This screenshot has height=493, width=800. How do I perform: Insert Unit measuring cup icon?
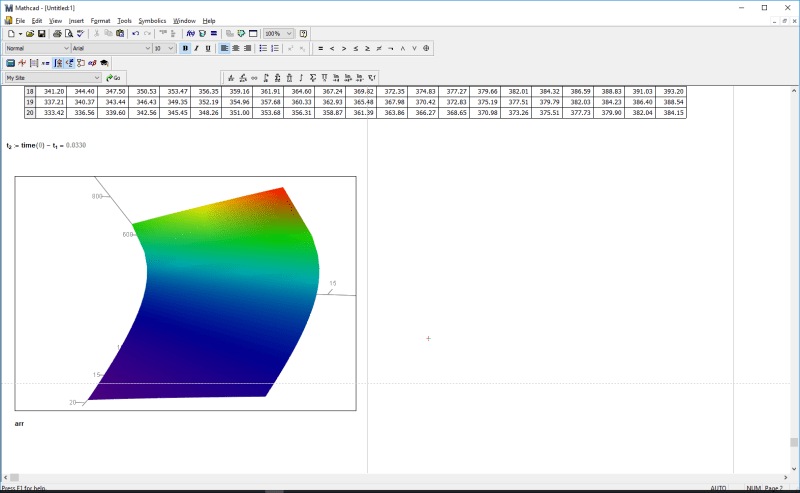pyautogui.click(x=202, y=34)
